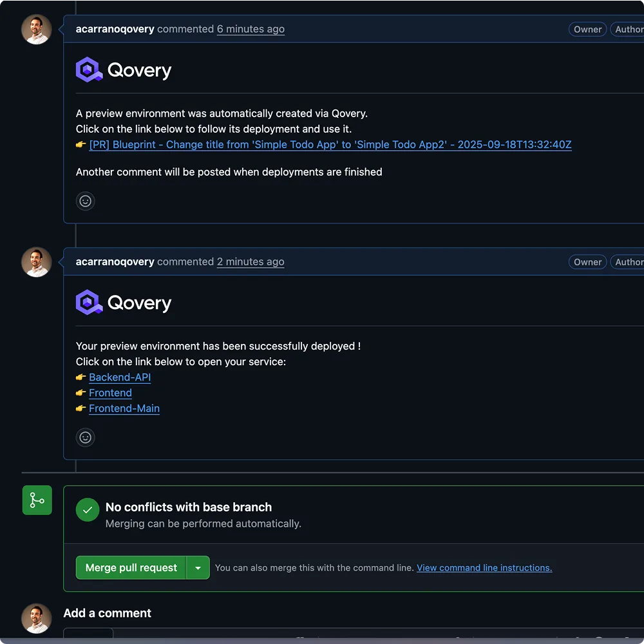
Task: Click the 6 minutes ago timestamp
Action: coord(251,29)
